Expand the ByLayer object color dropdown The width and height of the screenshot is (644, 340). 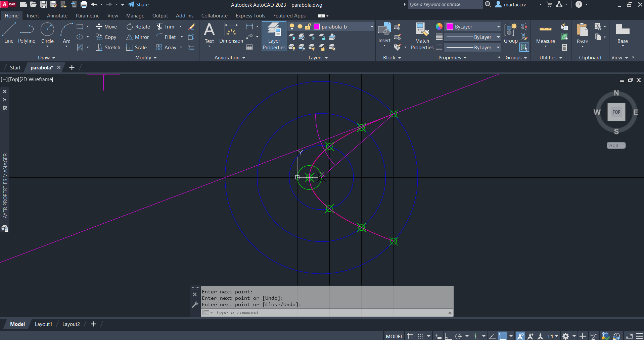[498, 27]
